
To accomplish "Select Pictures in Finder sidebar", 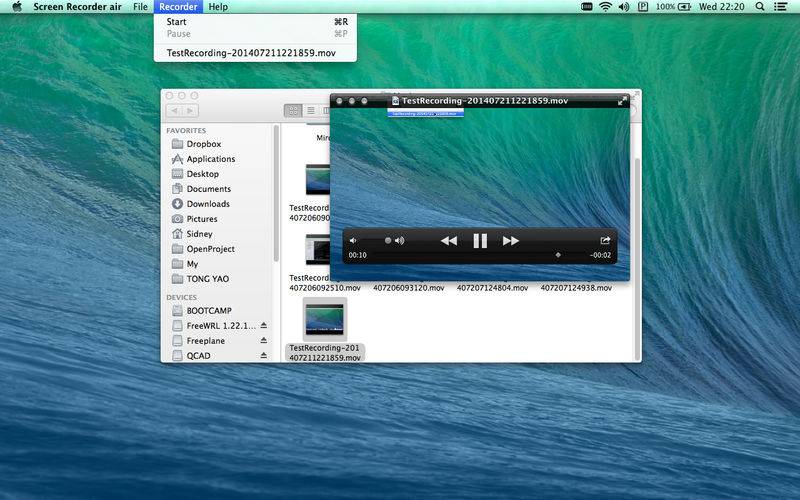I will click(x=202, y=219).
